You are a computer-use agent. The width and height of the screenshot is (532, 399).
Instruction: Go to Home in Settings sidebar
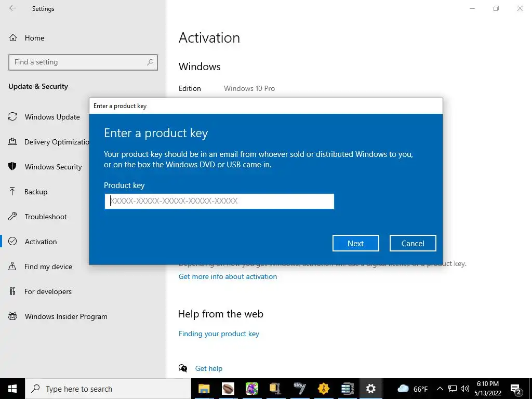tap(34, 38)
